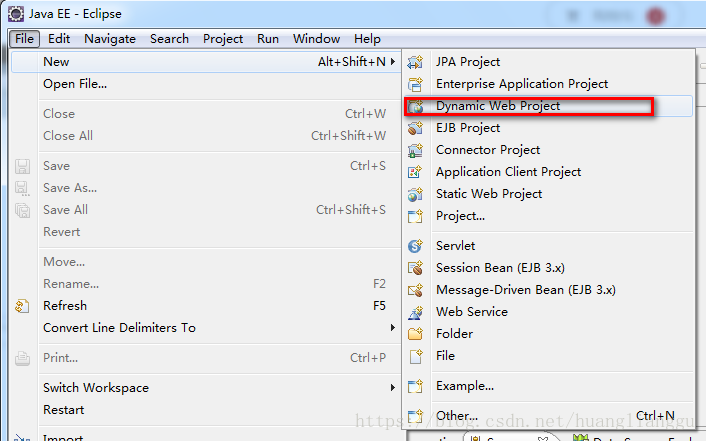This screenshot has height=441, width=706.
Task: Open the File menu
Action: 24,39
